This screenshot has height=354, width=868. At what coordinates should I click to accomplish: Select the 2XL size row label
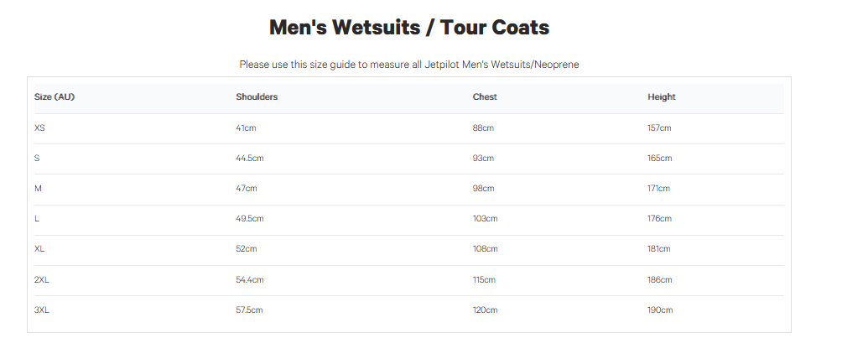[42, 280]
